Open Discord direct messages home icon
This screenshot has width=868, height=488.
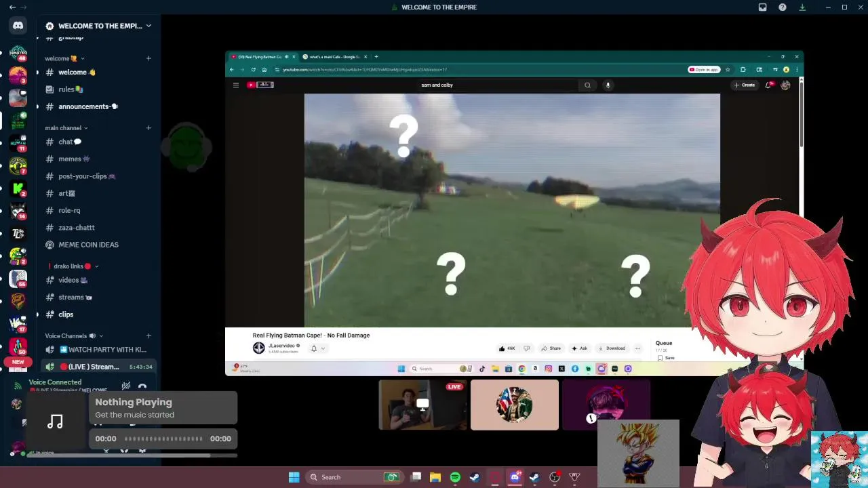[18, 26]
